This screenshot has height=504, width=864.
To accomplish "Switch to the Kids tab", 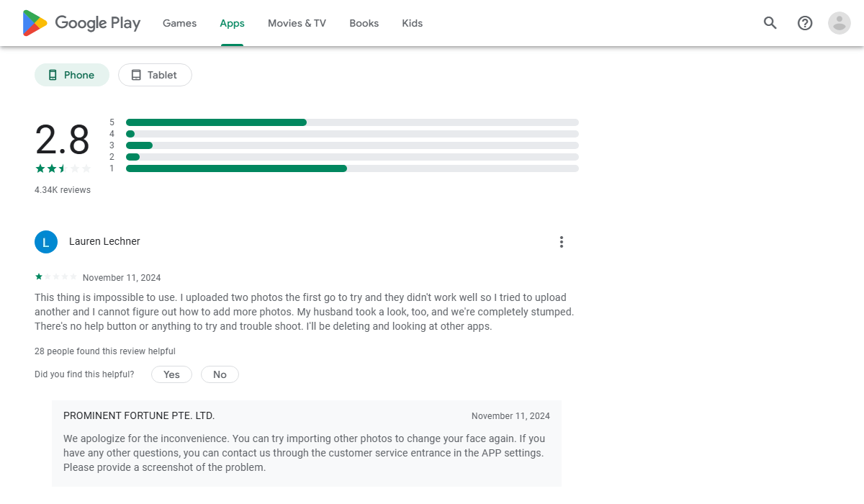I will click(x=412, y=23).
